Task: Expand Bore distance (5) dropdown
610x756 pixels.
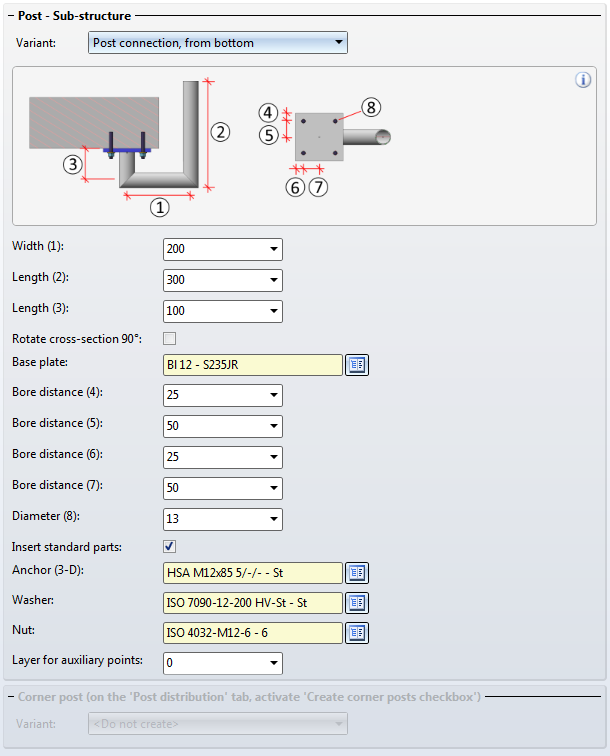Action: tap(274, 426)
